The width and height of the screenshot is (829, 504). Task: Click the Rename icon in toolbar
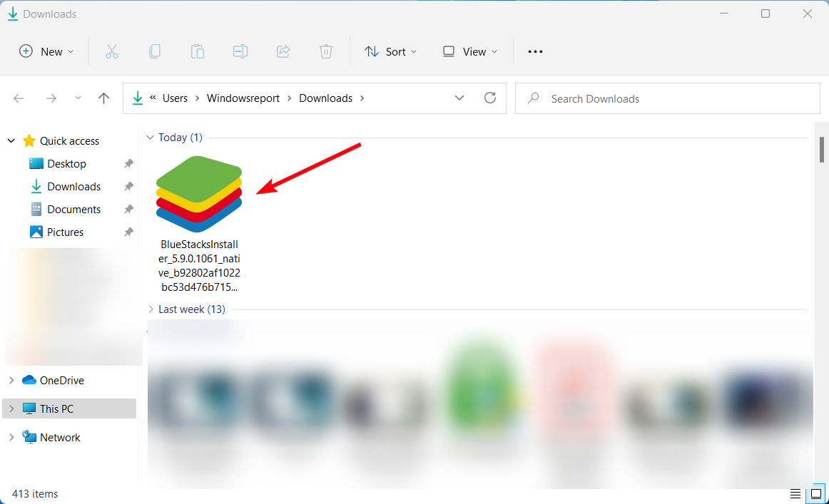click(x=240, y=51)
